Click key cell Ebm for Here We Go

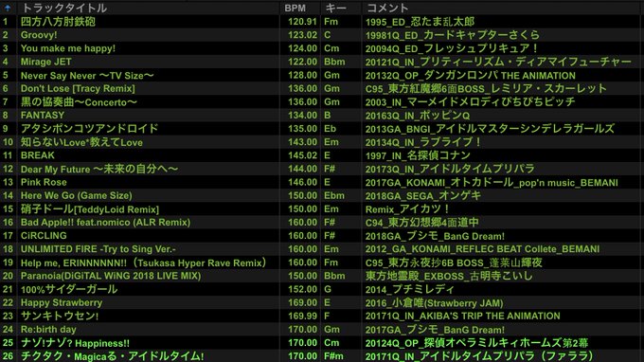tap(334, 195)
